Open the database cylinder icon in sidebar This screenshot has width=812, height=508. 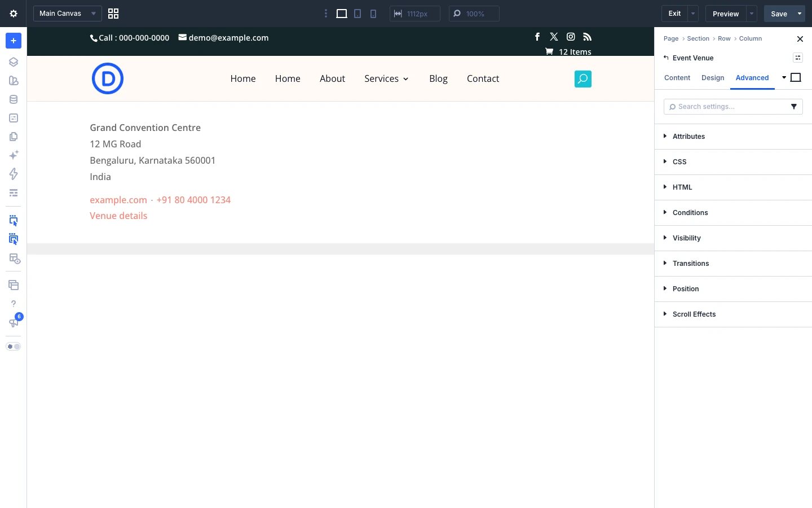point(14,99)
